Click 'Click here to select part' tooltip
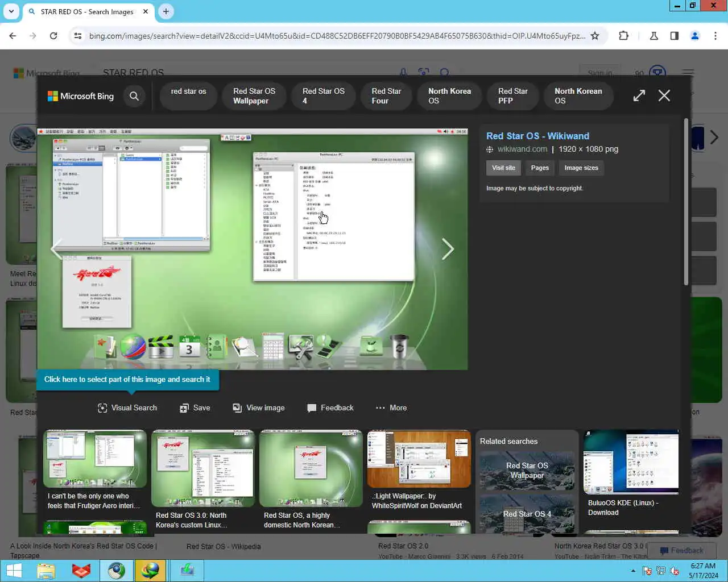Screen dimensions: 728x582 pyautogui.click(x=127, y=380)
